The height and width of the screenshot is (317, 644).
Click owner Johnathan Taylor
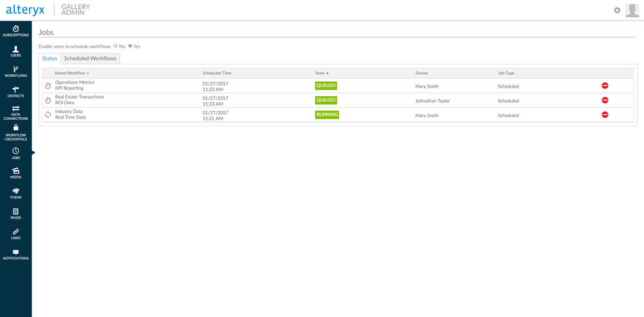point(432,101)
